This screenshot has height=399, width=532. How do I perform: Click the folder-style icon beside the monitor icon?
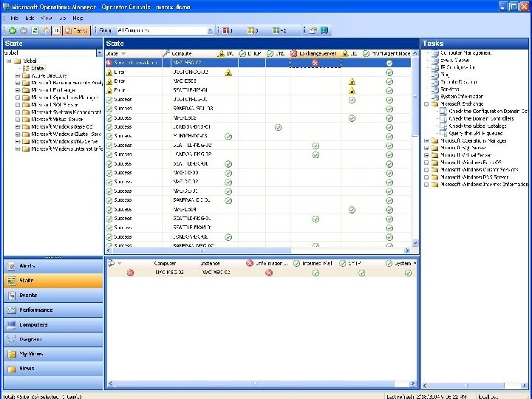click(x=313, y=30)
